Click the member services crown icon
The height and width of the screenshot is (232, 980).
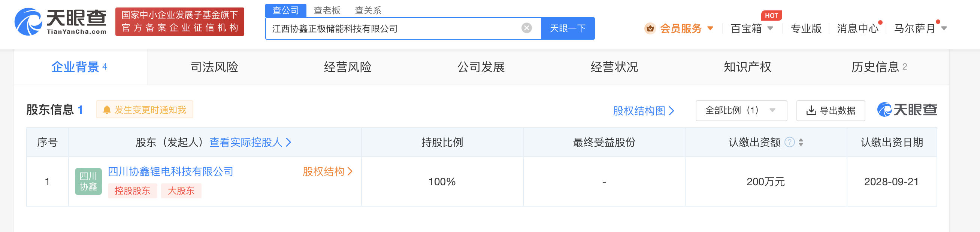click(650, 28)
